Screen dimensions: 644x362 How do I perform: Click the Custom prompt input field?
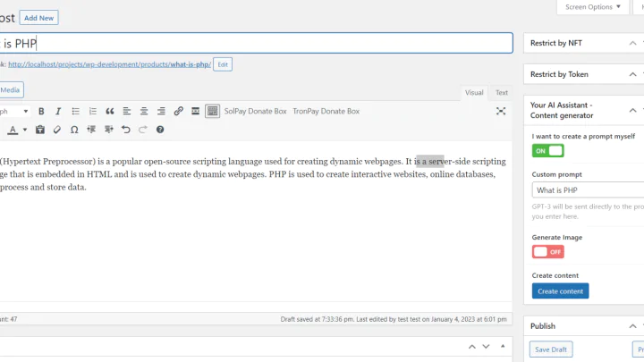(x=588, y=190)
